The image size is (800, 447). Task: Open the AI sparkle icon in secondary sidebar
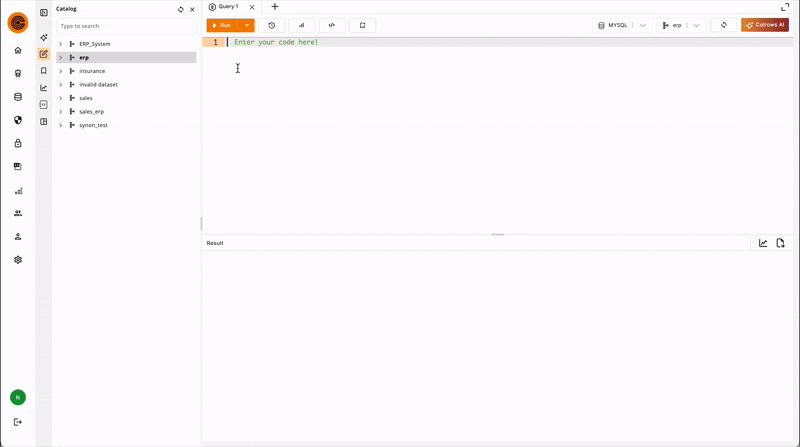pyautogui.click(x=44, y=37)
